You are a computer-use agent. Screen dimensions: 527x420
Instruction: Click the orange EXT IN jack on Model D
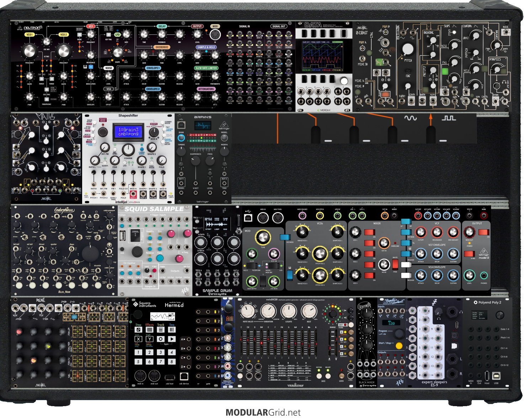[385, 215]
